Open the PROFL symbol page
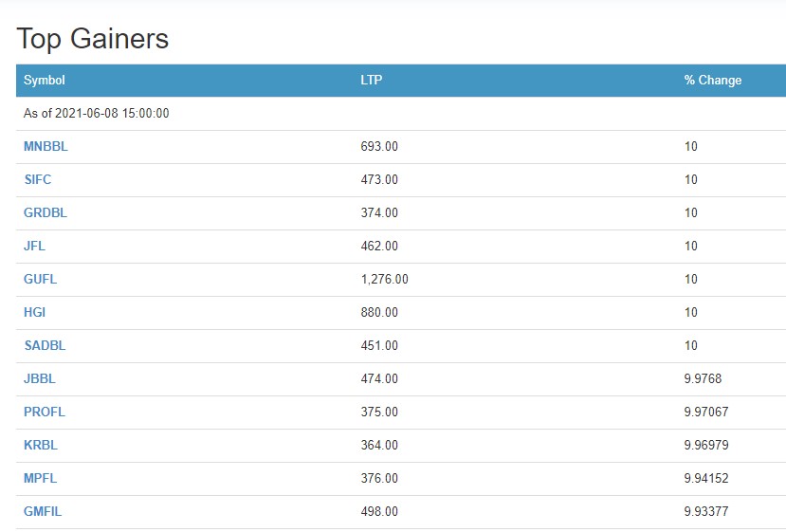Image resolution: width=786 pixels, height=532 pixels. tap(45, 413)
